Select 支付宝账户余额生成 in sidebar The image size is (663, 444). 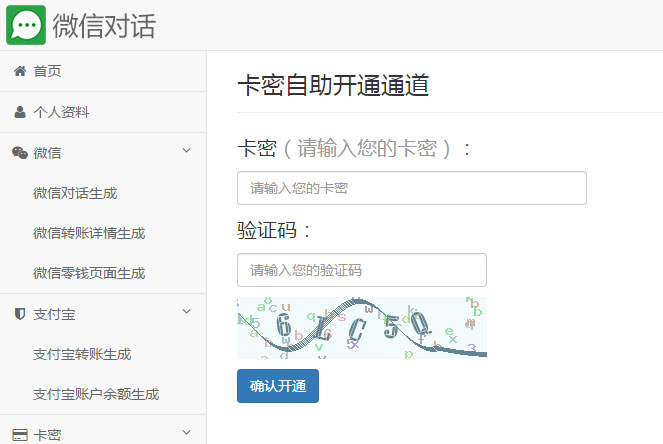click(96, 394)
